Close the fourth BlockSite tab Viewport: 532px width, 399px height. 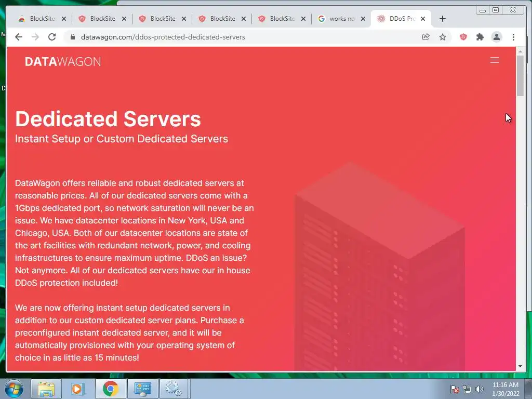click(x=244, y=19)
